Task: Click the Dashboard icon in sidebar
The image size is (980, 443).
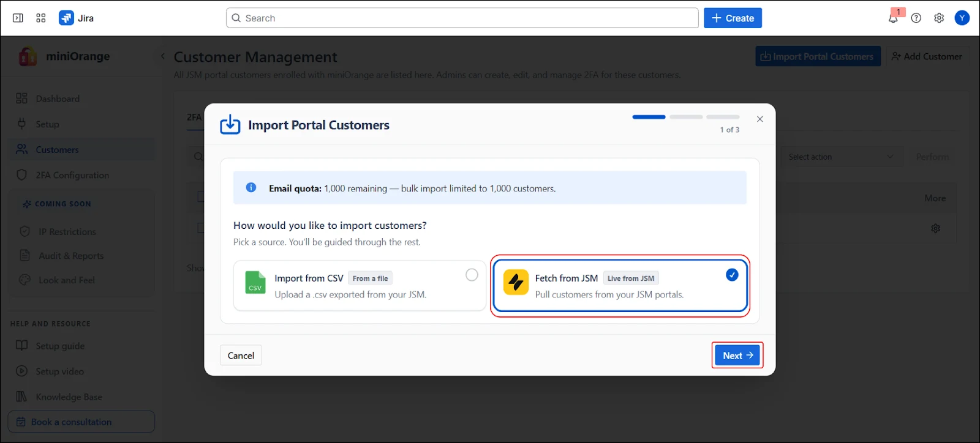Action: coord(22,99)
